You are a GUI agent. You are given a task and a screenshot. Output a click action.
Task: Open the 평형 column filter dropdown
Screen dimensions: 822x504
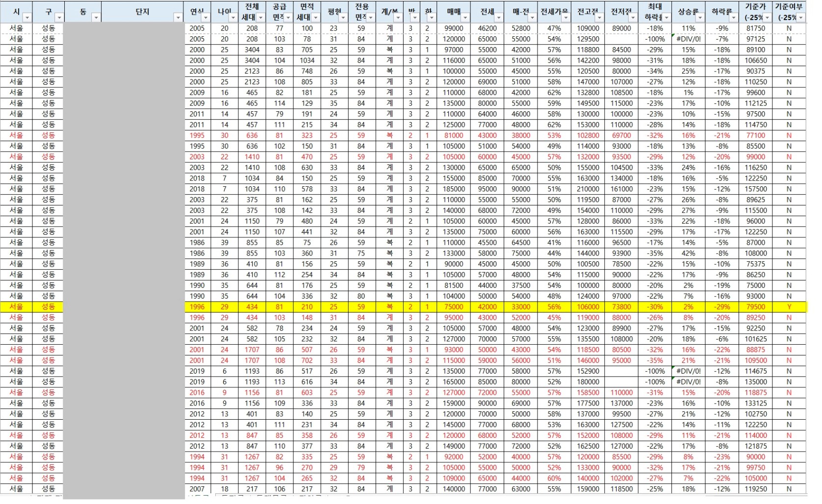click(x=343, y=18)
